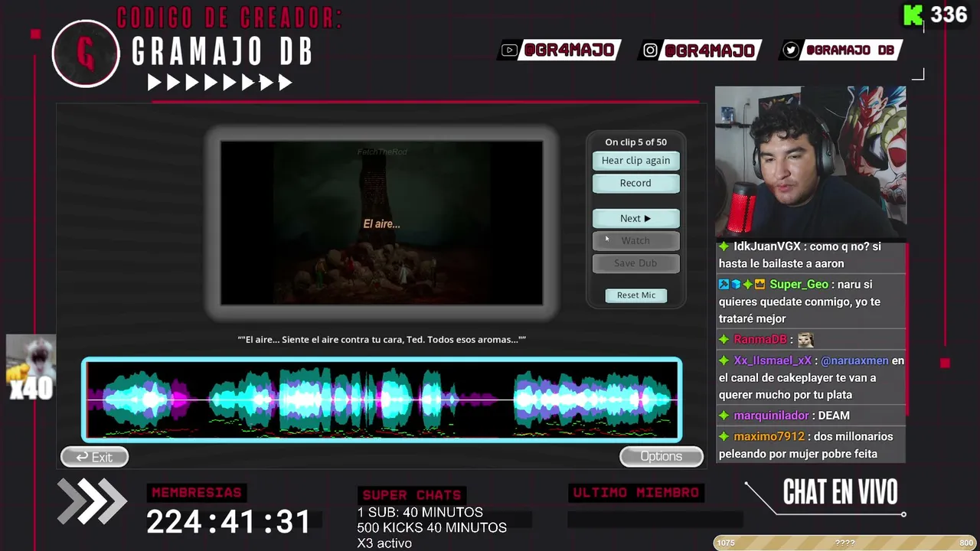Go to the next clip with Next
This screenshot has height=551, width=980.
(x=635, y=218)
